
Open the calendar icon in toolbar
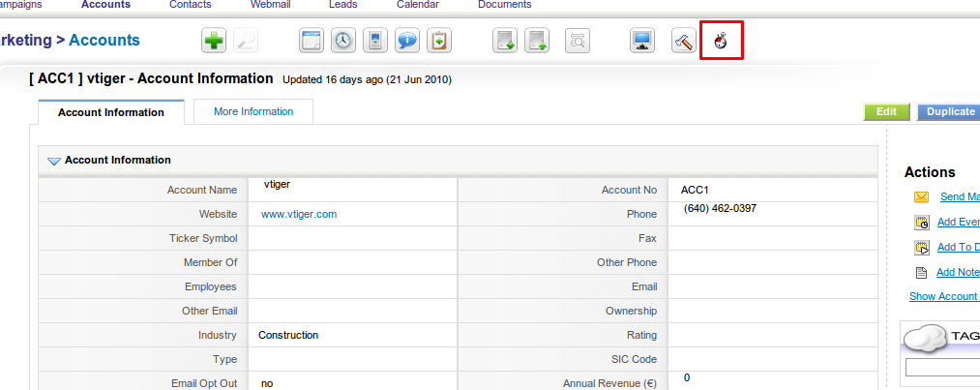(312, 42)
